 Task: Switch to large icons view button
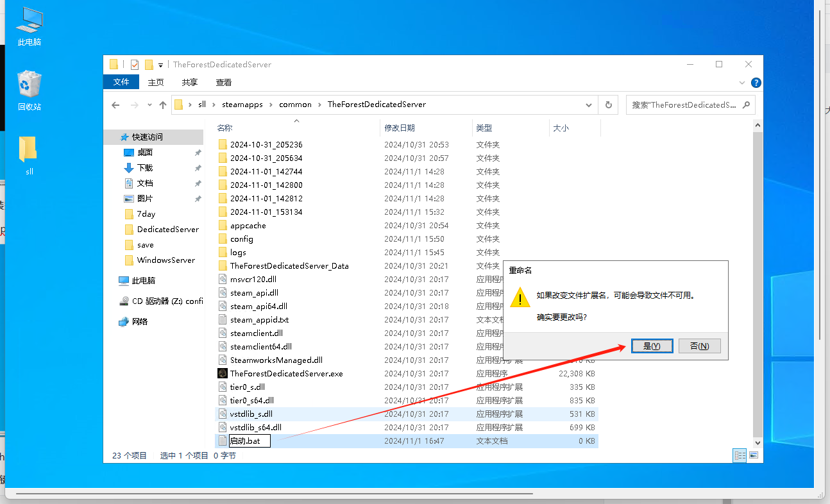tap(754, 455)
